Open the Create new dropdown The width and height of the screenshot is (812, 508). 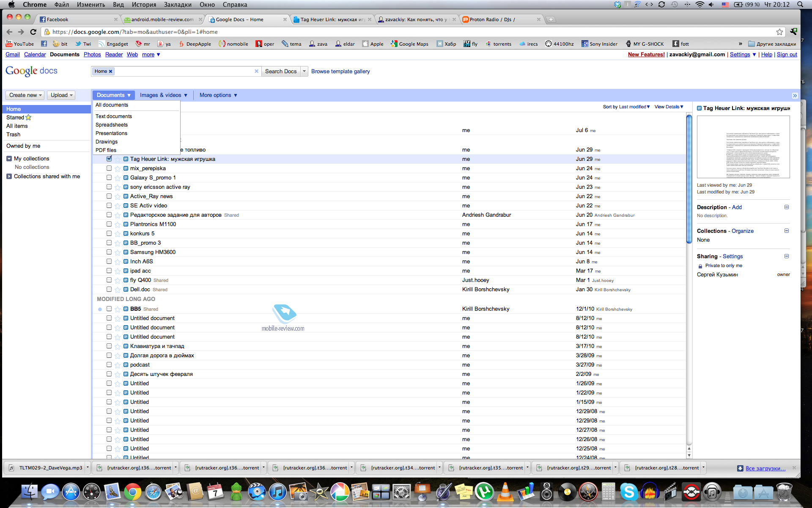[25, 95]
